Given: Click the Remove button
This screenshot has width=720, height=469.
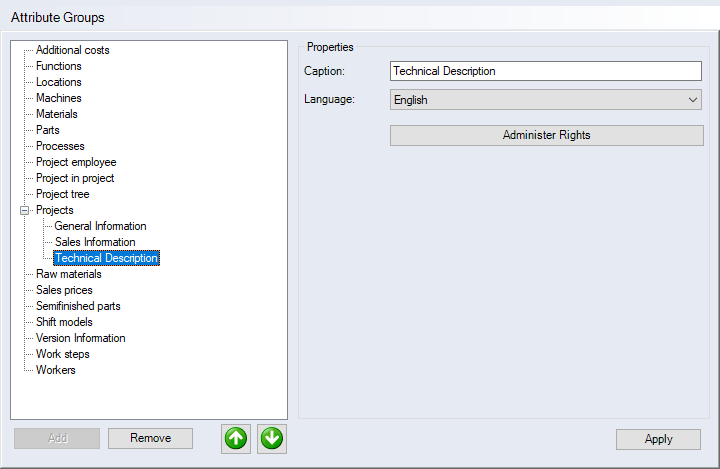Looking at the screenshot, I should pyautogui.click(x=150, y=438).
